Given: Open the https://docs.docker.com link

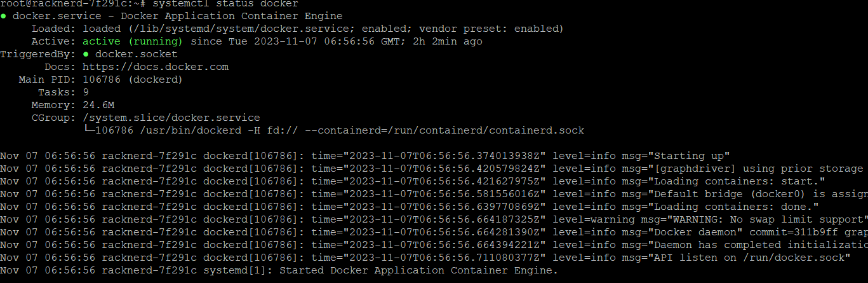Looking at the screenshot, I should pos(156,67).
